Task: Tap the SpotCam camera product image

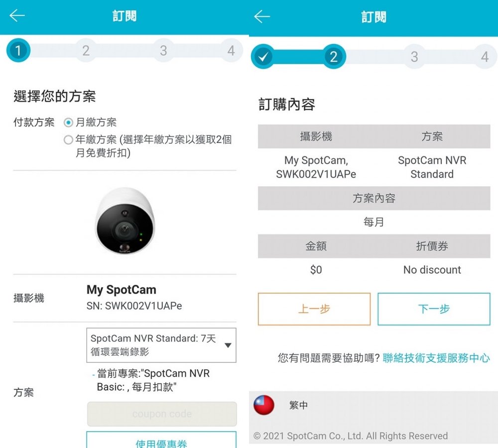Action: pyautogui.click(x=125, y=221)
